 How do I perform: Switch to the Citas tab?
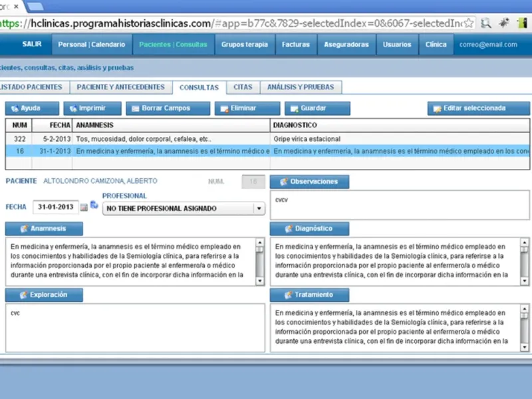pyautogui.click(x=243, y=87)
